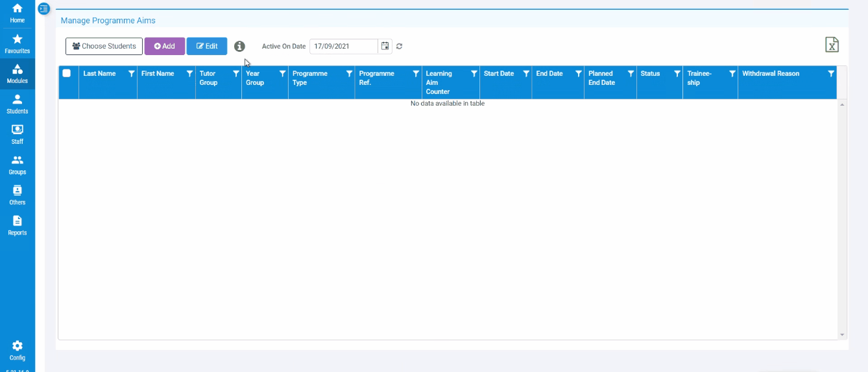Open the calendar picker for Active On Date
868x372 pixels.
point(385,46)
